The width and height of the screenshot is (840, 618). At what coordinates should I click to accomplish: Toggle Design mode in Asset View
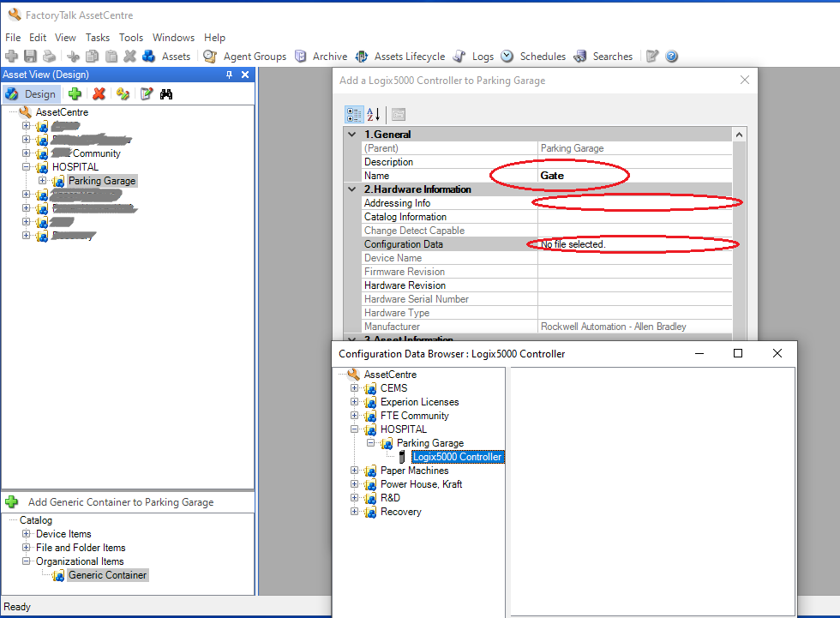(31, 94)
